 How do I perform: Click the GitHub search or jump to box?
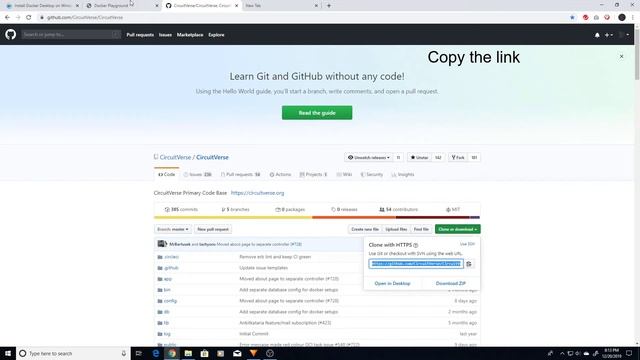tap(71, 35)
